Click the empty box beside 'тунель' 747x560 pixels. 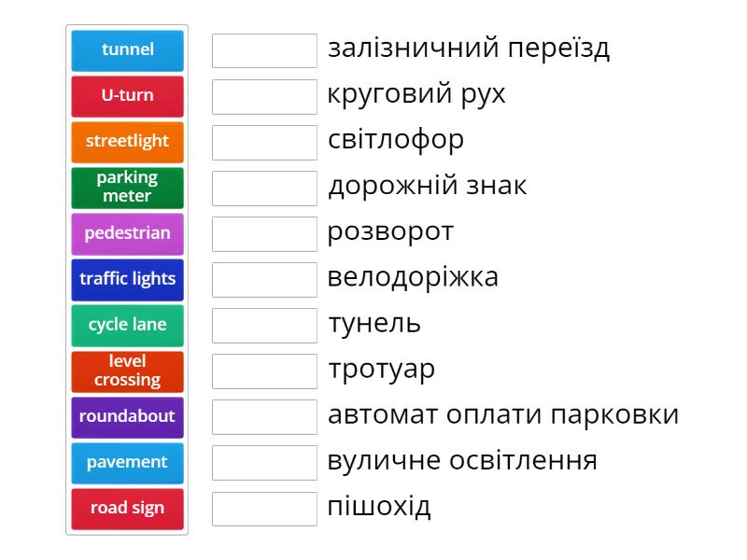(264, 325)
